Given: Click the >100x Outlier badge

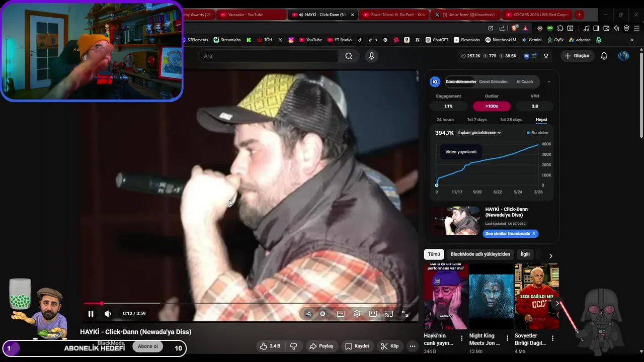Looking at the screenshot, I should point(492,106).
